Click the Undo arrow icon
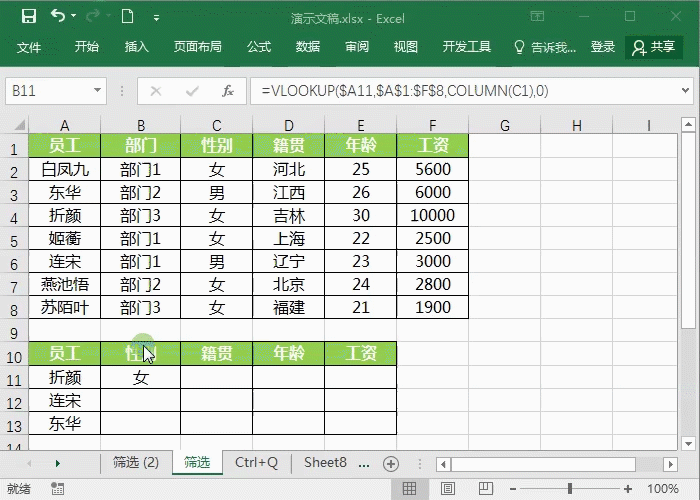This screenshot has width=700, height=500. 58,16
